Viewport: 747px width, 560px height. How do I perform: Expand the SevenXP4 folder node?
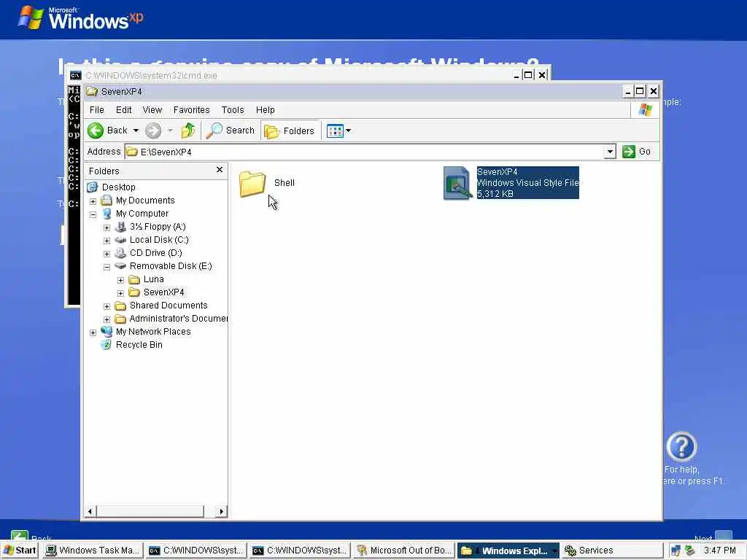click(x=120, y=293)
